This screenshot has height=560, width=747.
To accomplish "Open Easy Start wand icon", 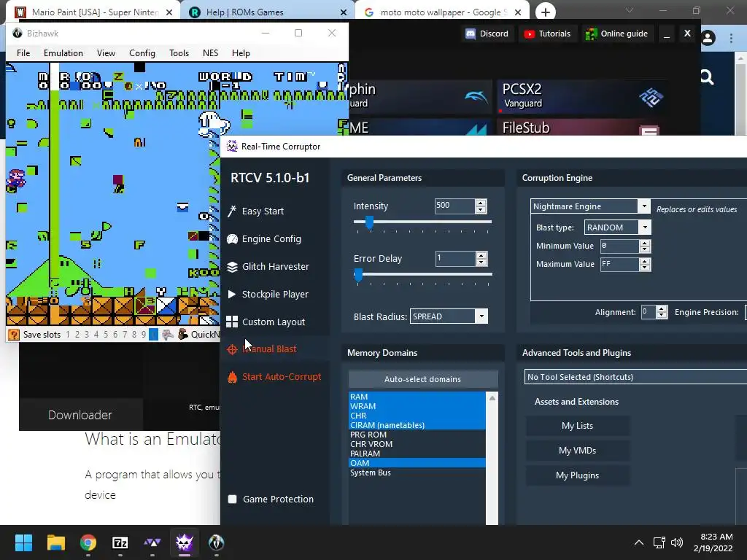I will [232, 211].
